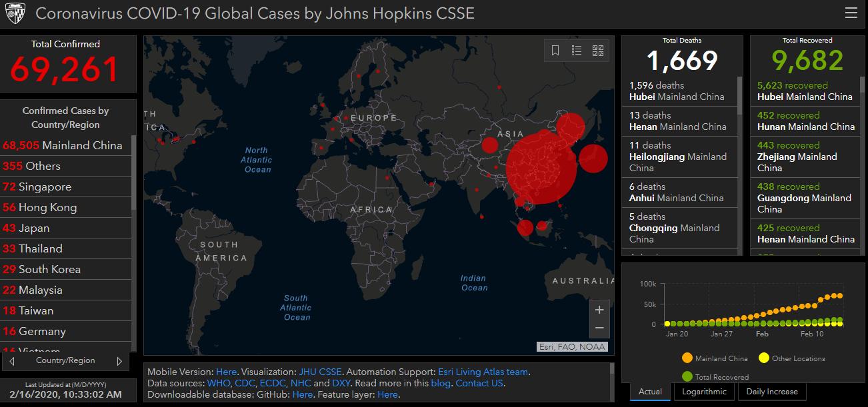Select the 355 Others row

65,166
